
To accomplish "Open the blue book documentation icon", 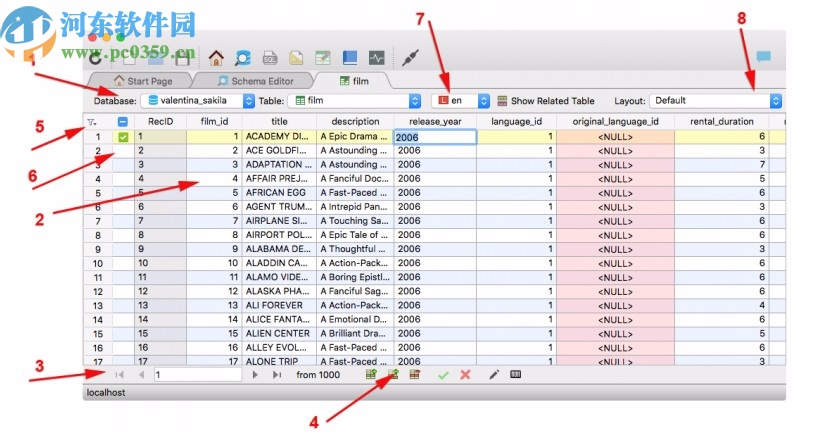I will (x=349, y=57).
